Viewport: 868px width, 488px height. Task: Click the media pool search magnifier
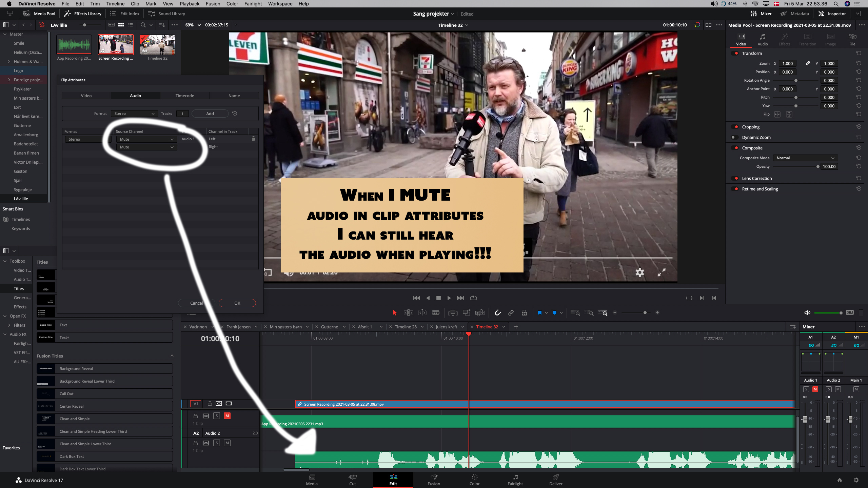[x=143, y=25]
